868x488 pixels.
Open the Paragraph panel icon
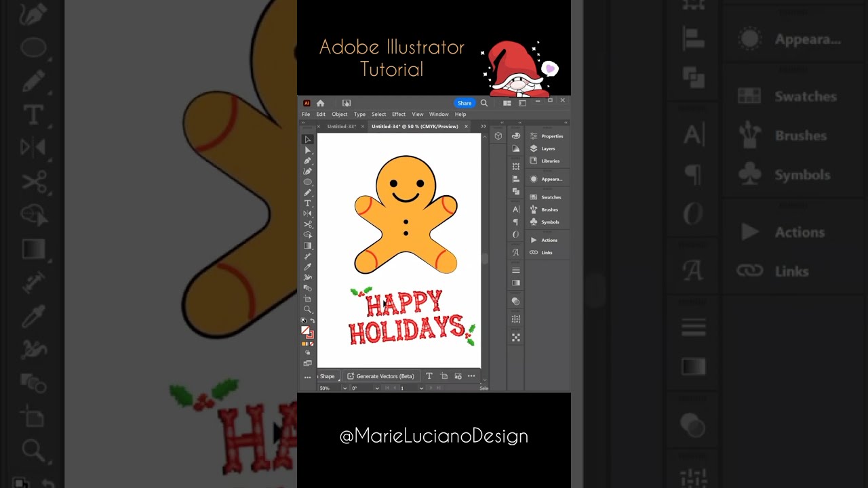516,222
